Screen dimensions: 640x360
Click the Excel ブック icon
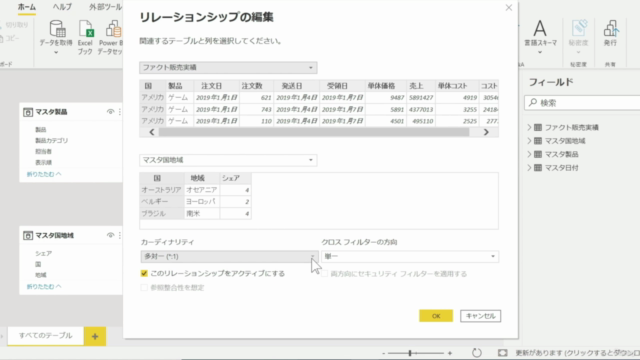[x=86, y=29]
